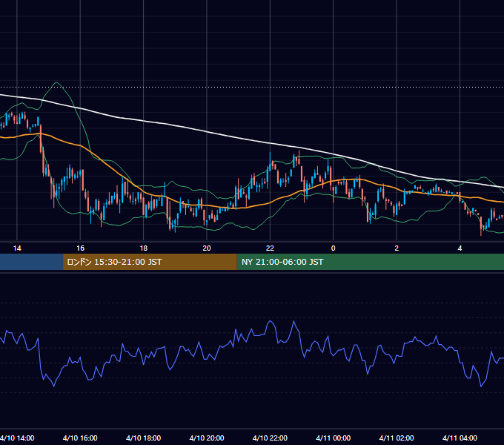Click the 14 hour axis label
The image size is (504, 445).
(17, 248)
